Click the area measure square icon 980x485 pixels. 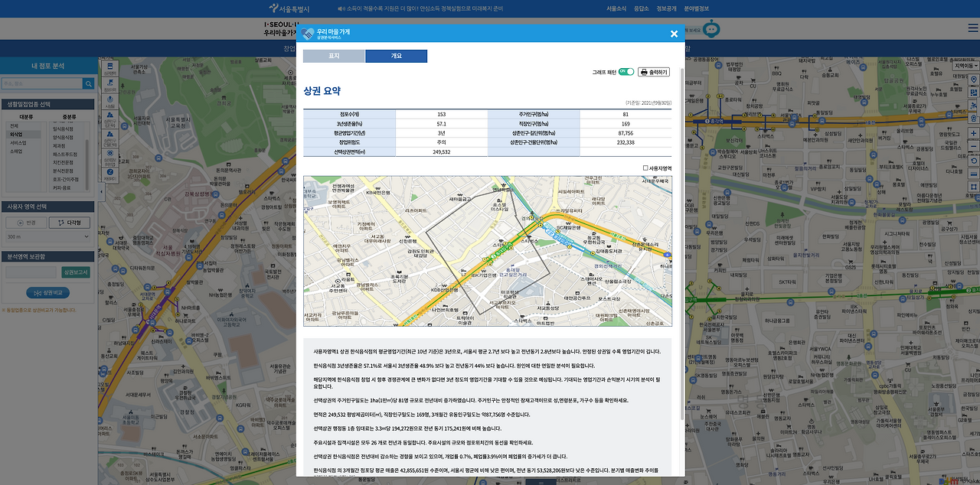(974, 187)
